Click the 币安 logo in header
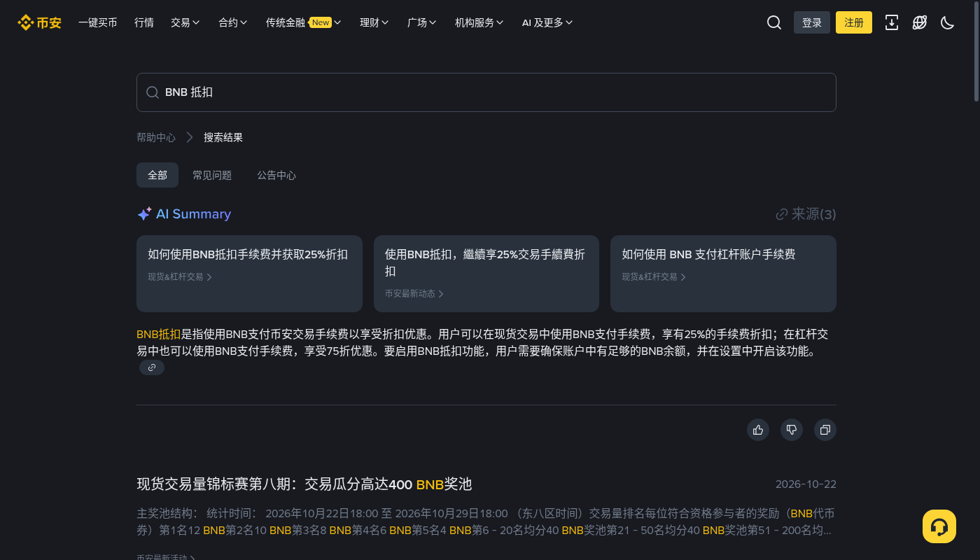 pos(39,22)
